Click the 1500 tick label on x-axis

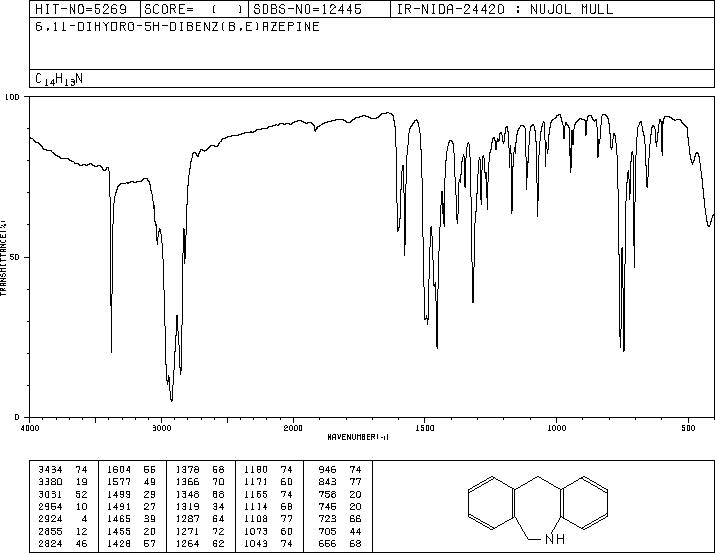coord(425,428)
